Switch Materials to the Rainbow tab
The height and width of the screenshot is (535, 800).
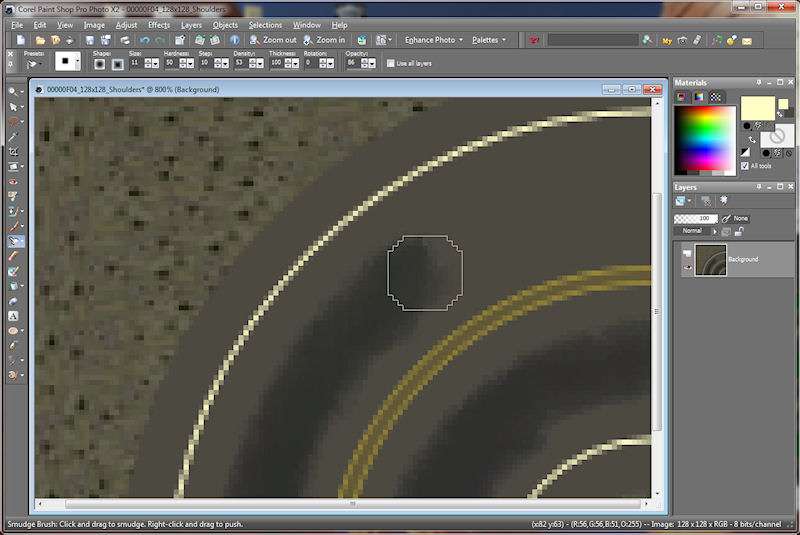pyautogui.click(x=698, y=96)
